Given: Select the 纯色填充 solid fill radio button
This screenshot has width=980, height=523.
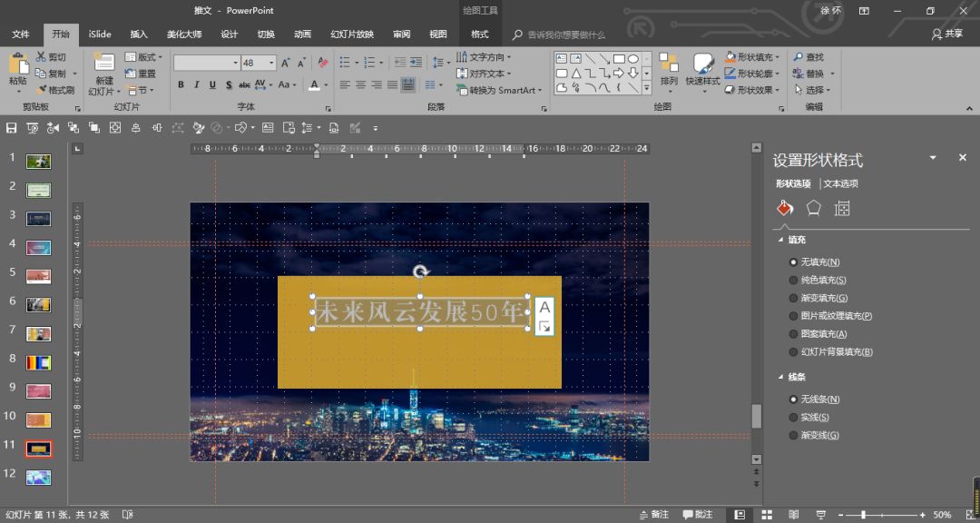Looking at the screenshot, I should pyautogui.click(x=794, y=280).
